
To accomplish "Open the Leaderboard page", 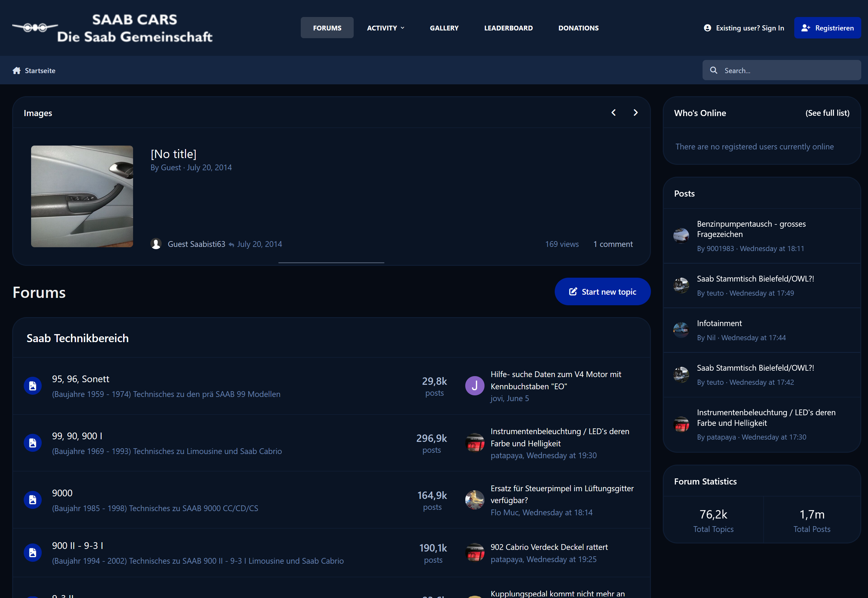I will tap(508, 28).
